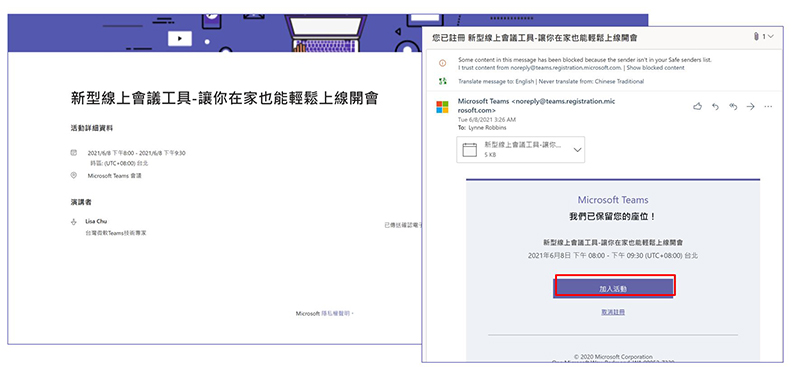Click the 1 attachment count in email header
Viewport: 792px width, 367px height.
764,36
